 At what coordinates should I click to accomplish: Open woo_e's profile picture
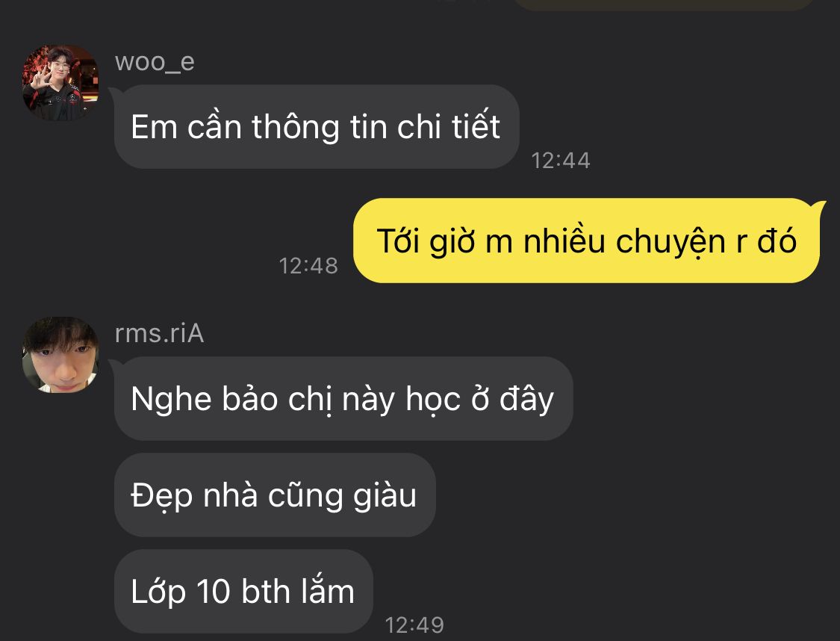[x=60, y=82]
